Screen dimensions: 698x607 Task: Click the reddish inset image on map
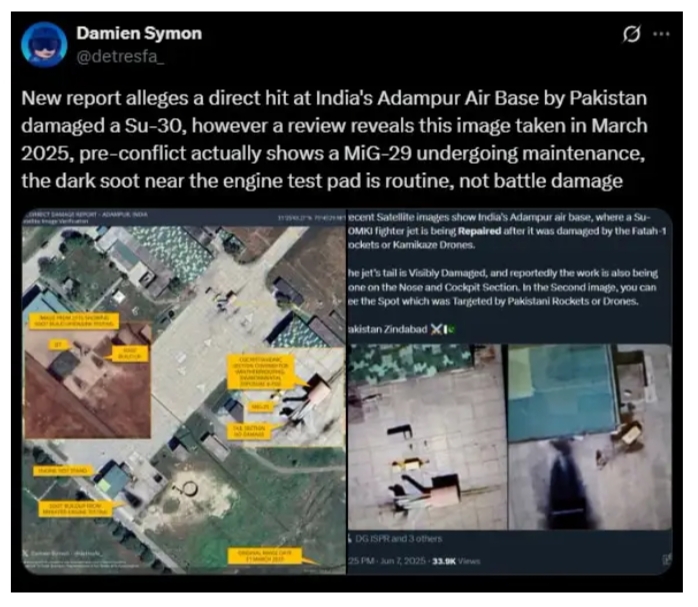point(88,381)
